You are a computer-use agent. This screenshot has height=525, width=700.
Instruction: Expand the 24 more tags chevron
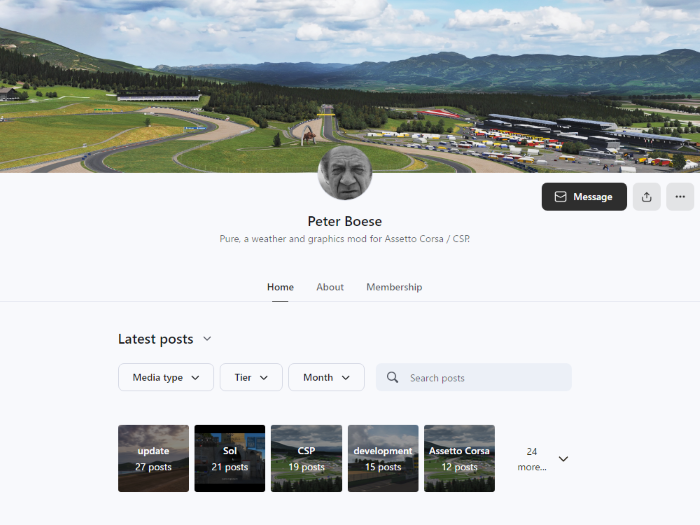(x=563, y=459)
